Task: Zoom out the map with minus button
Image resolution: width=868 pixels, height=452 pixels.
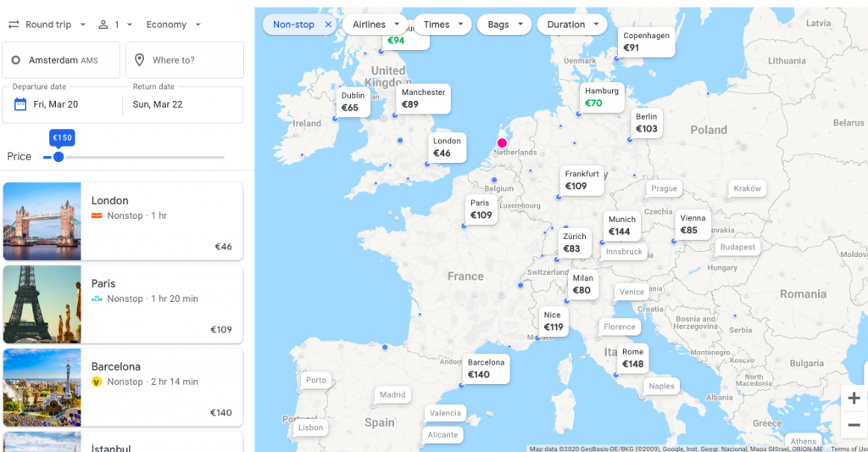Action: tap(854, 425)
